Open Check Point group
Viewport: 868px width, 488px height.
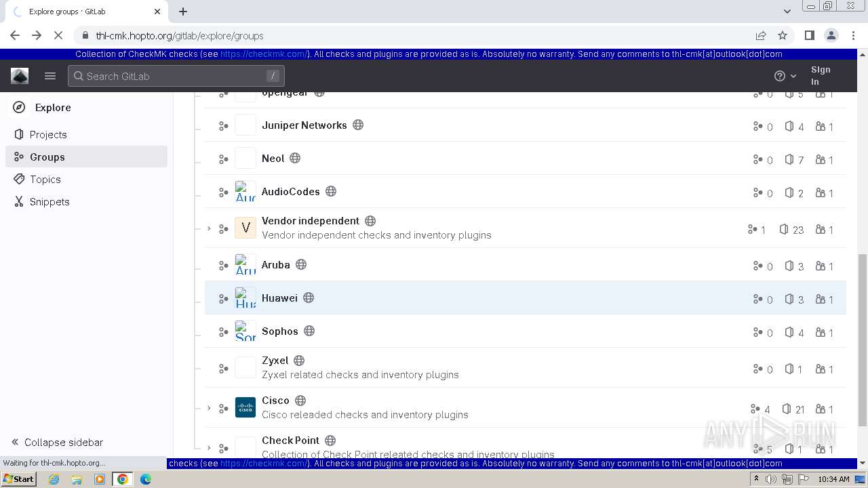(291, 440)
